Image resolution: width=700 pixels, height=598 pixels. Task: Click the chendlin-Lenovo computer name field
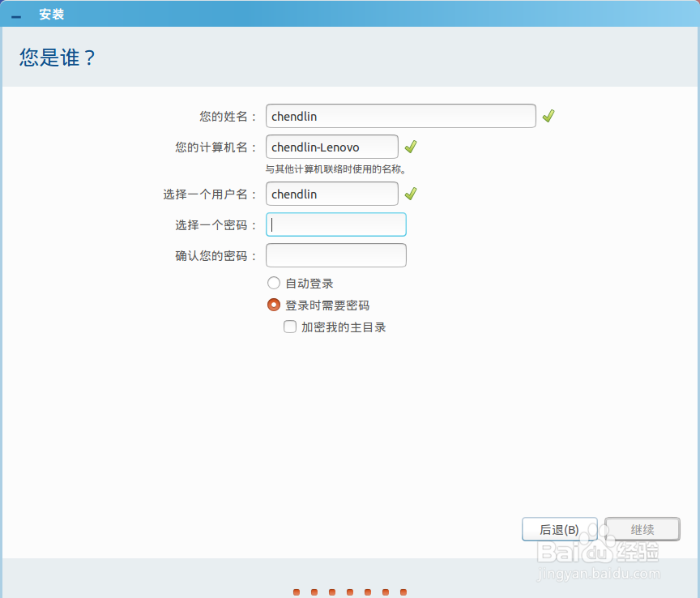[x=331, y=147]
